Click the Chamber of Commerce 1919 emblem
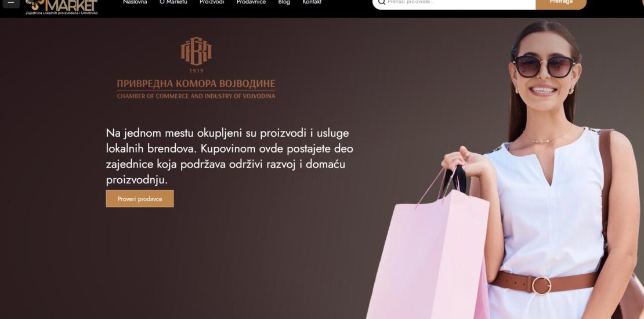644x319 pixels. 196,55
